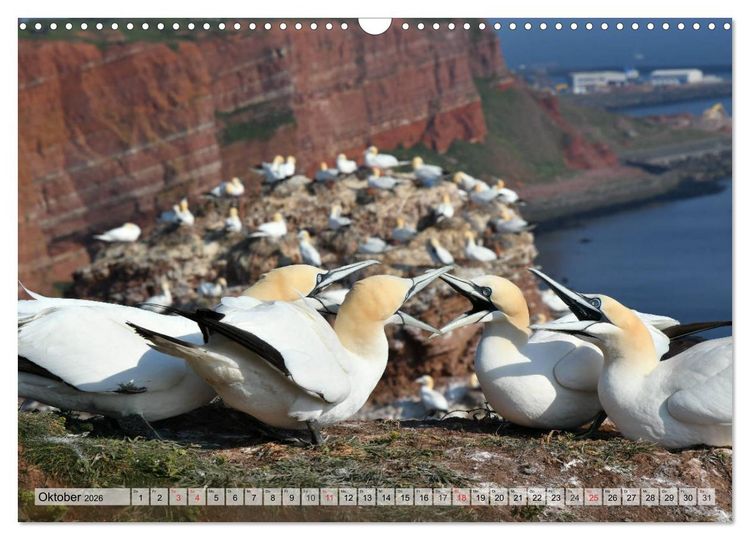Select the red Sunday day 25
This screenshot has width=750, height=540.
(x=593, y=497)
